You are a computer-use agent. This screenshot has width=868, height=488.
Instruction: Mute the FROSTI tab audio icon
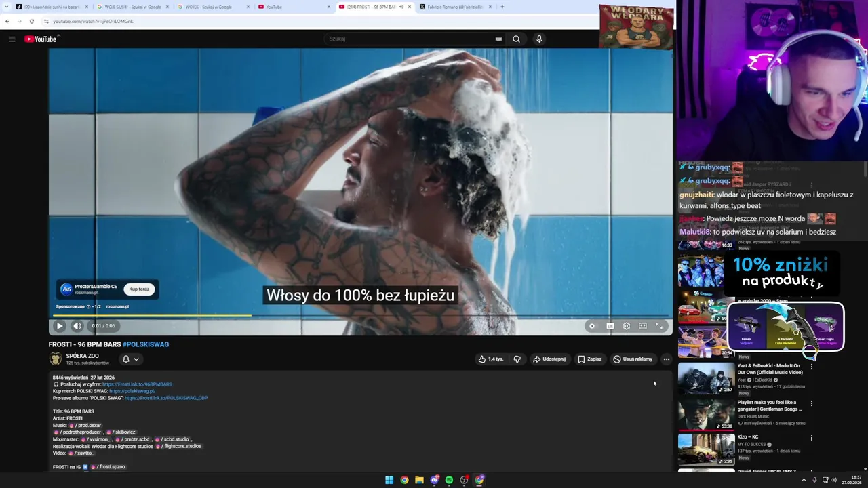pos(401,7)
